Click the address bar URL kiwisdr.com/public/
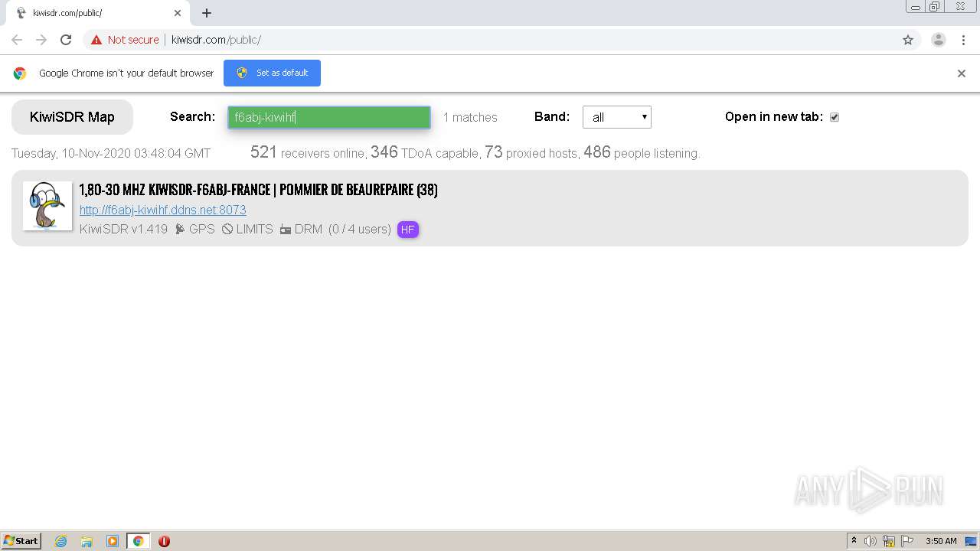Image resolution: width=980 pixels, height=551 pixels. (x=216, y=40)
